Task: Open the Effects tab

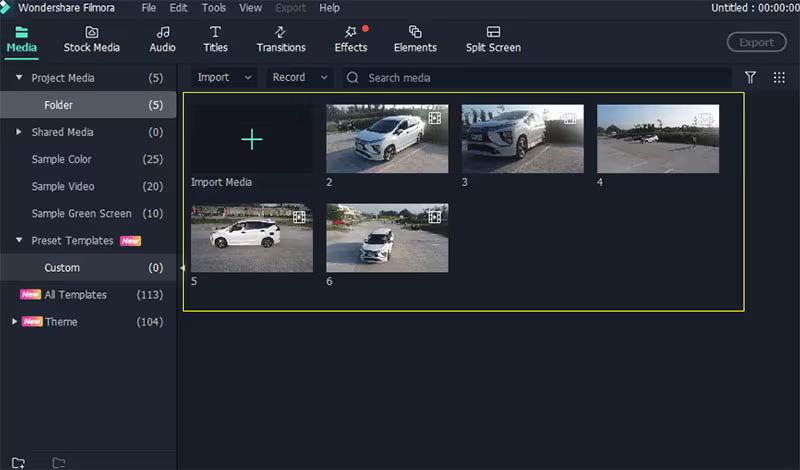Action: coord(351,39)
